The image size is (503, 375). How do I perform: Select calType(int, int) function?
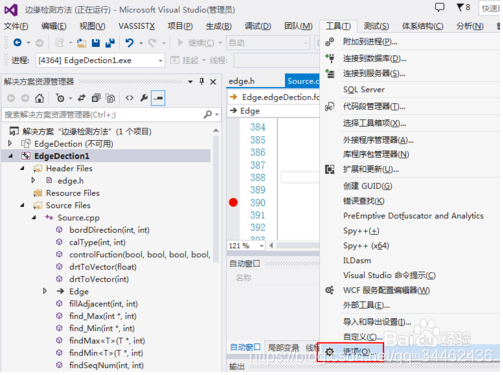(x=97, y=242)
